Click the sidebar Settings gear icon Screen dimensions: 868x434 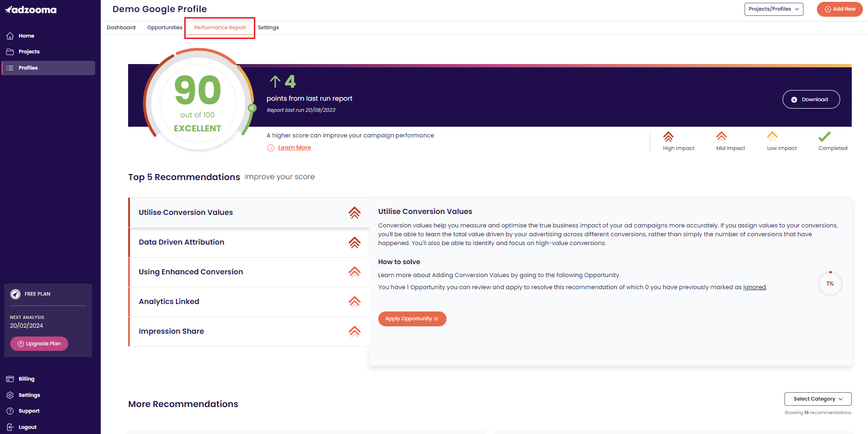click(10, 395)
